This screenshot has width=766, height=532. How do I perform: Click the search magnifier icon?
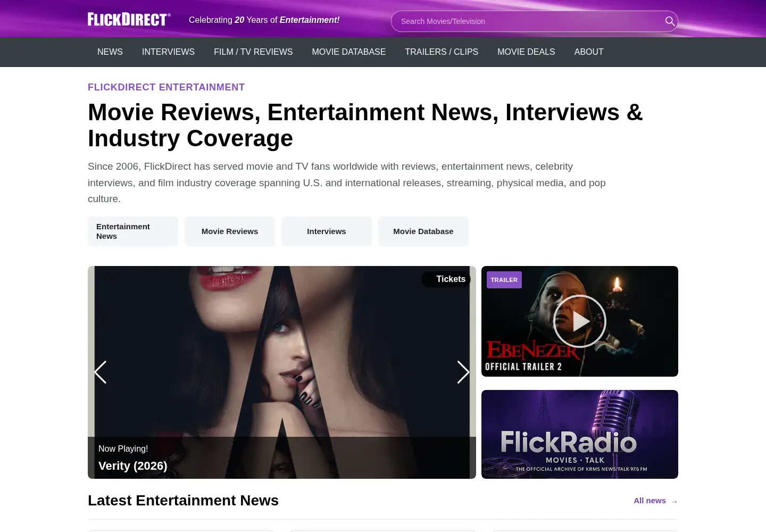pos(670,21)
